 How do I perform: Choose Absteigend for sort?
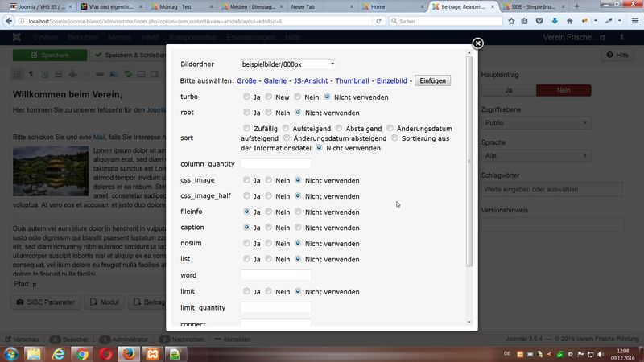tap(339, 128)
